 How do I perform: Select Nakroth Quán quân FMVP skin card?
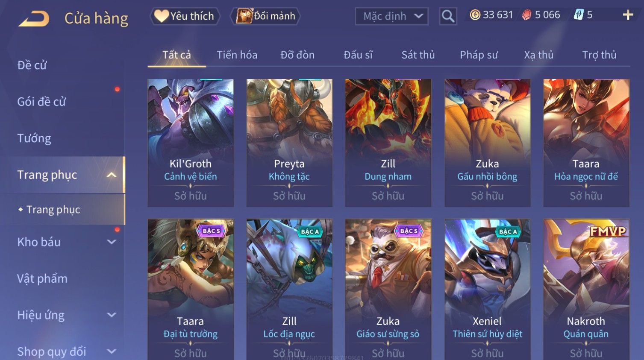586,290
